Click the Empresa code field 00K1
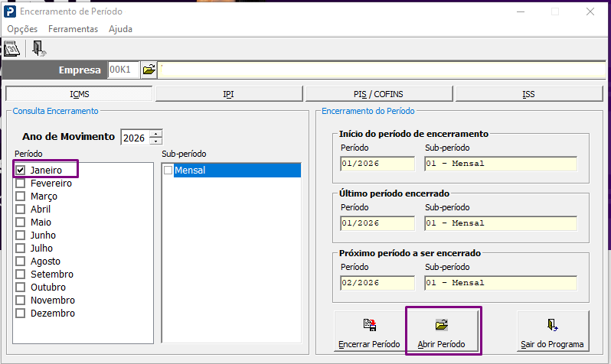The height and width of the screenshot is (364, 611). tap(123, 70)
